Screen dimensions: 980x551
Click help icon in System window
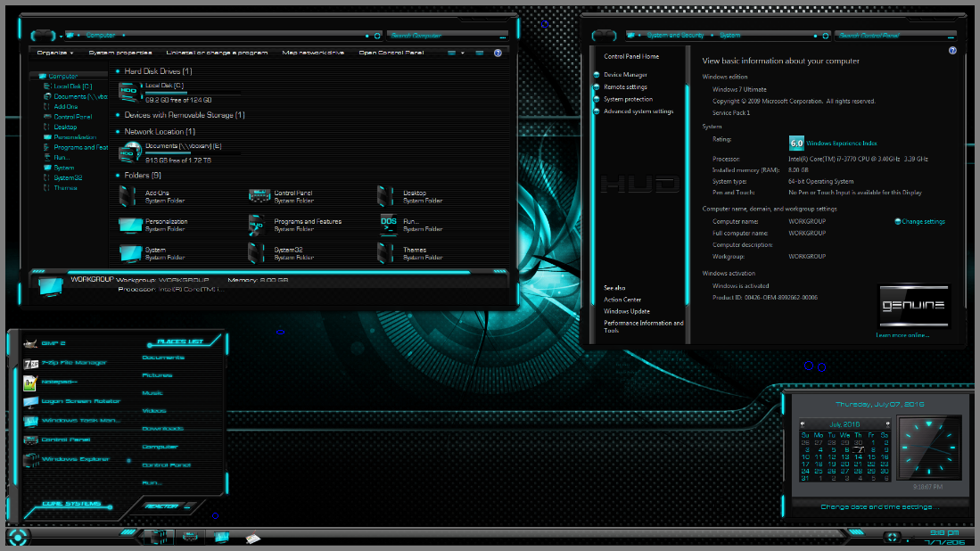pos(952,51)
